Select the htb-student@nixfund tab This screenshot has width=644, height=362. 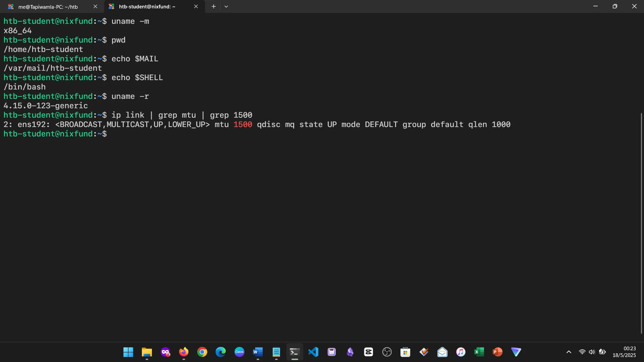[x=147, y=7]
